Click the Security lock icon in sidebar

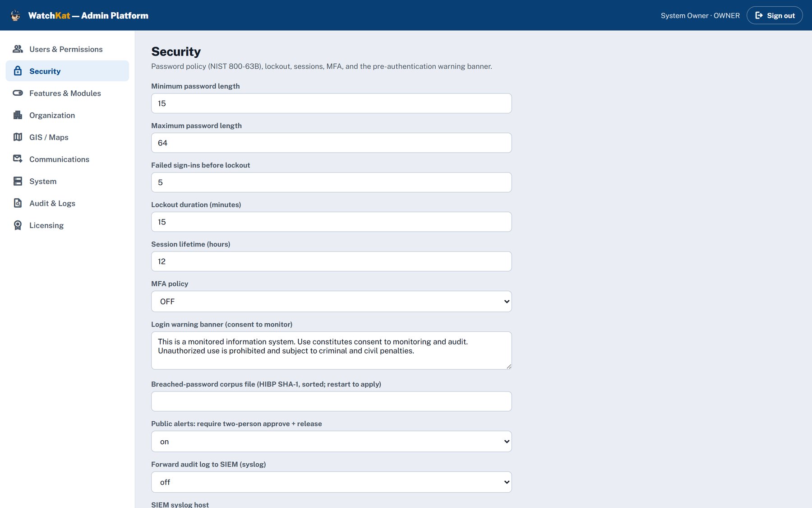(18, 71)
